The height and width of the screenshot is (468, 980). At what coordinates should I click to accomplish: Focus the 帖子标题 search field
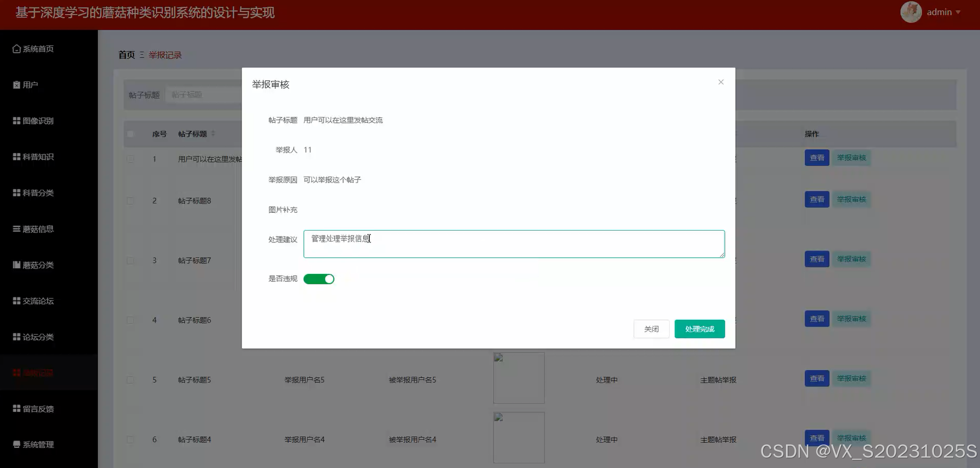click(205, 95)
